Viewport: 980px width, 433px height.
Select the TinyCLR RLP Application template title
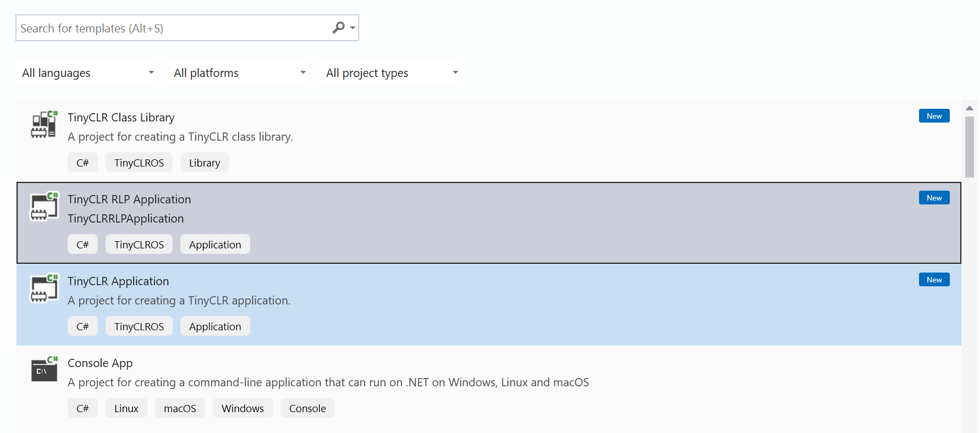pyautogui.click(x=129, y=199)
